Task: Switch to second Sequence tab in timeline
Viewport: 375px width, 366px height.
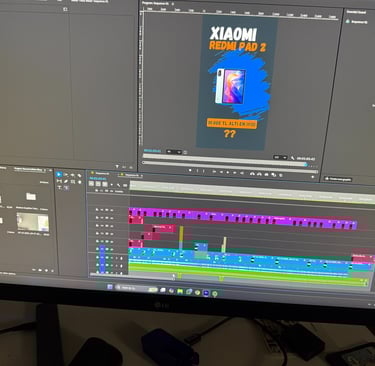Action: tap(131, 175)
